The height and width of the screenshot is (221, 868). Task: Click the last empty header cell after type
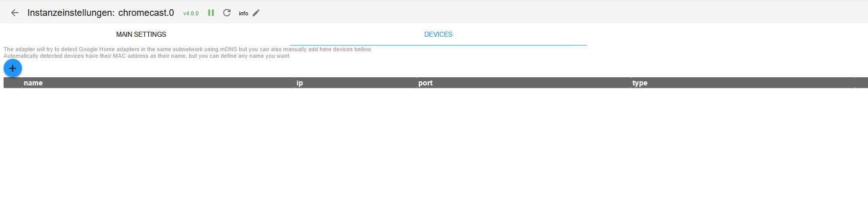(861, 83)
